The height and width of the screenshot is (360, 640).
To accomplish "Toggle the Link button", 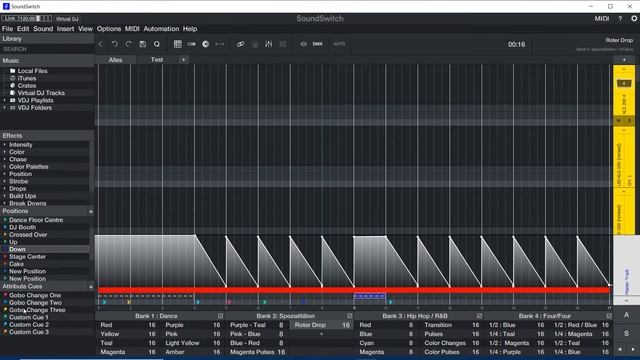I will click(10, 18).
